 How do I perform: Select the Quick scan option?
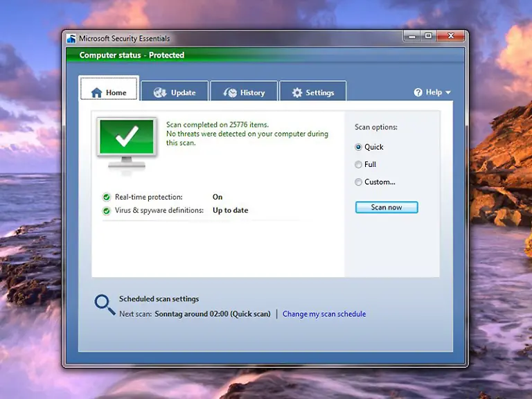click(x=358, y=147)
